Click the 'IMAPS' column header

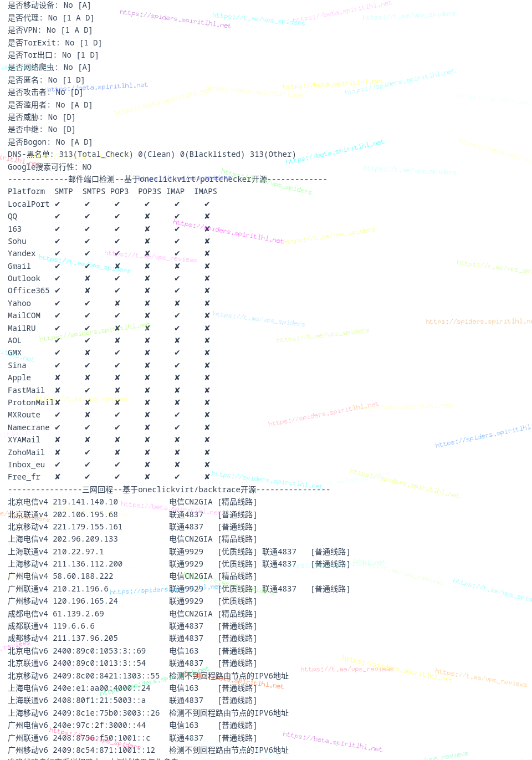(x=206, y=192)
